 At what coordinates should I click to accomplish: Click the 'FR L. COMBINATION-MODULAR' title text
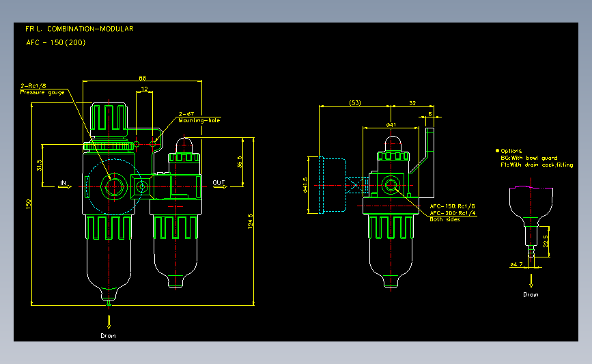[x=79, y=29]
